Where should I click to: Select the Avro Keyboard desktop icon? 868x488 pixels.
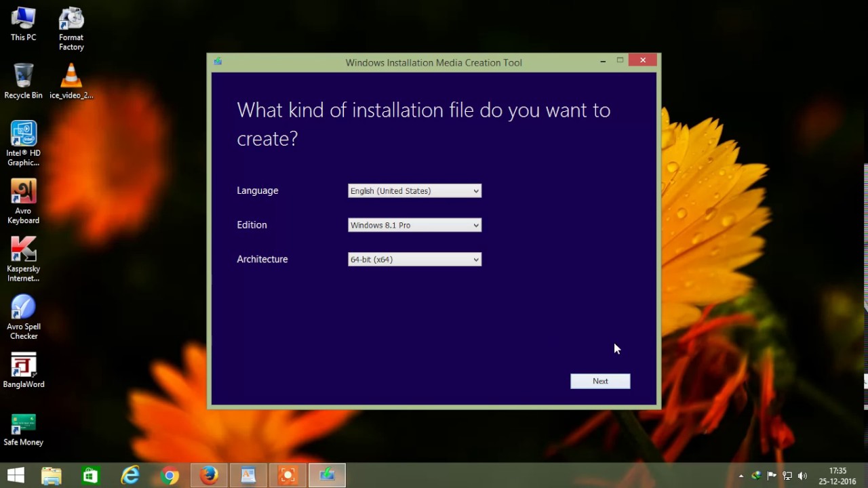(x=23, y=201)
